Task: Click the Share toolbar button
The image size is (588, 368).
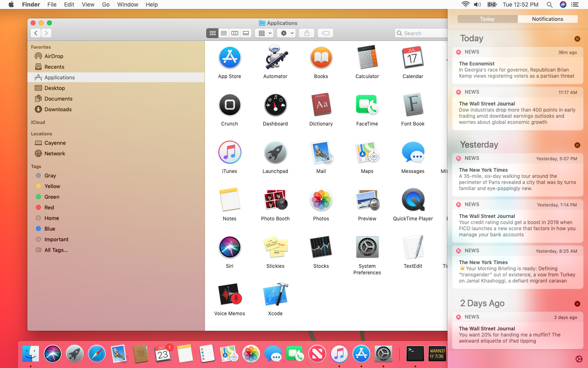Action: pos(307,33)
